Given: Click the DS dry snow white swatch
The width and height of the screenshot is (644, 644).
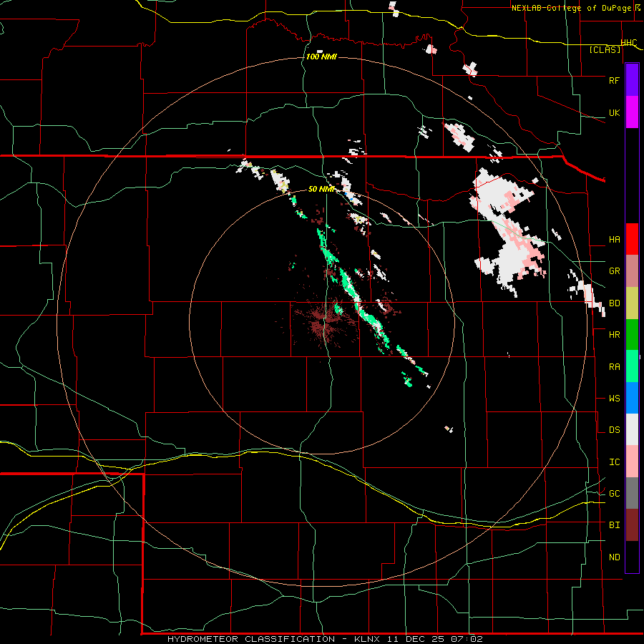Looking at the screenshot, I should (632, 429).
